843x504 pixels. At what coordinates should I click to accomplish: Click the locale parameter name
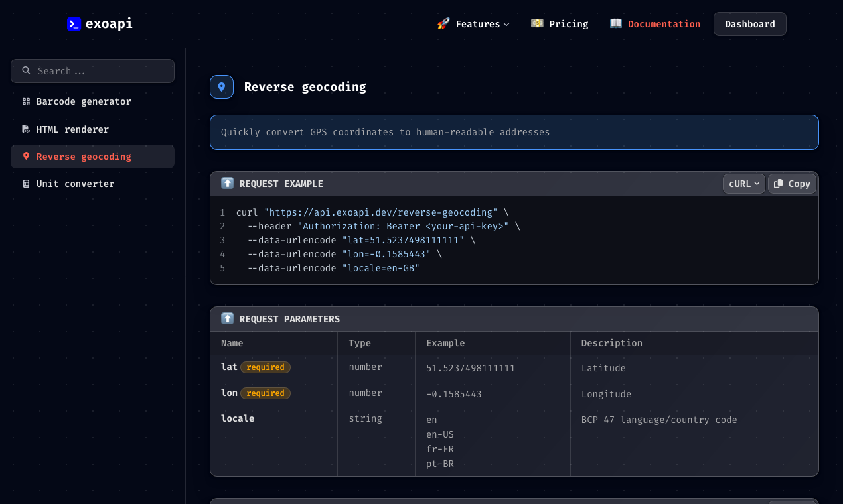238,418
